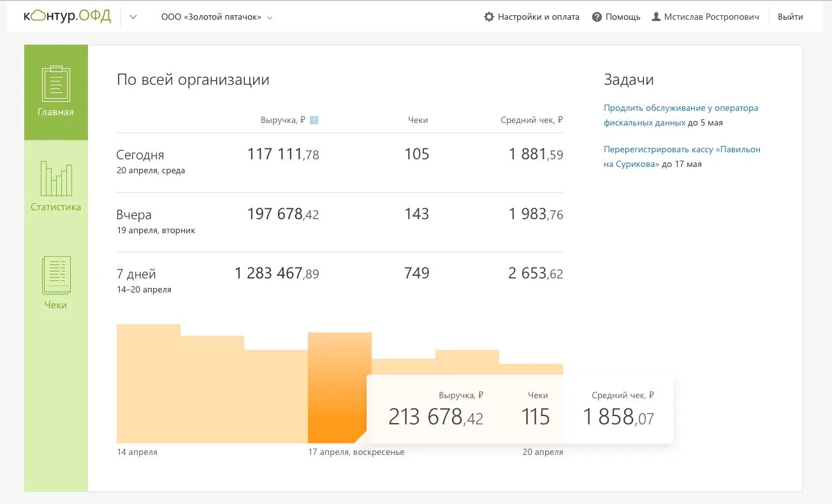Viewport: 832px width, 504px height.
Task: Click the Выручка question mark hint icon
Action: coord(314,120)
